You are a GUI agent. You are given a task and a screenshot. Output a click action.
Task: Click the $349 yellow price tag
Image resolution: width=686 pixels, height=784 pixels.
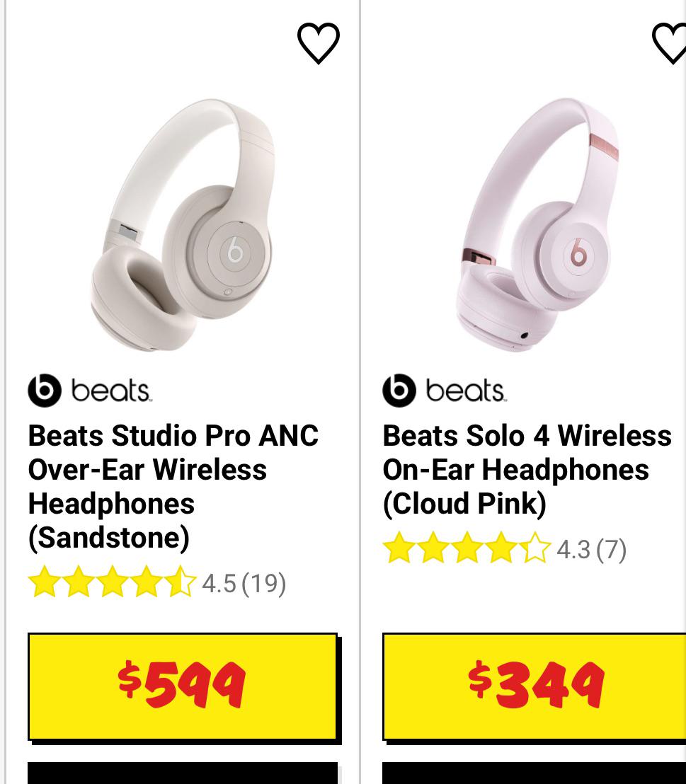534,686
